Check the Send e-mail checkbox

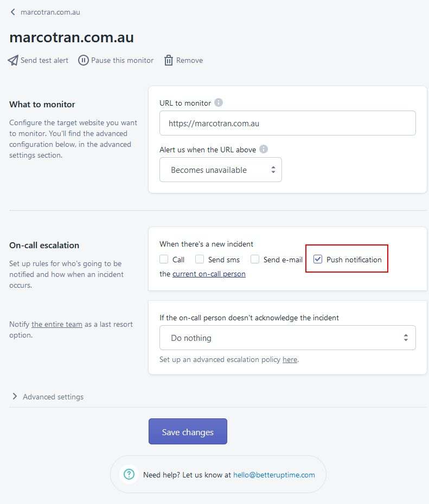(x=255, y=260)
